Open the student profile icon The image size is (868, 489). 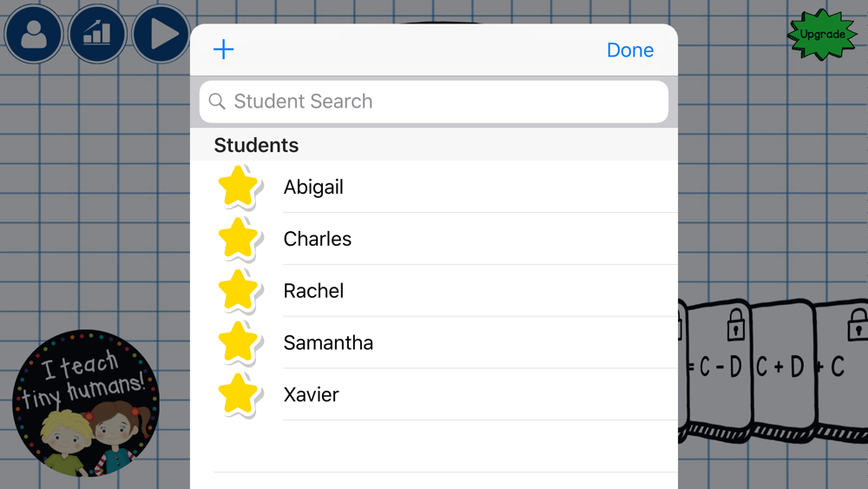[33, 34]
